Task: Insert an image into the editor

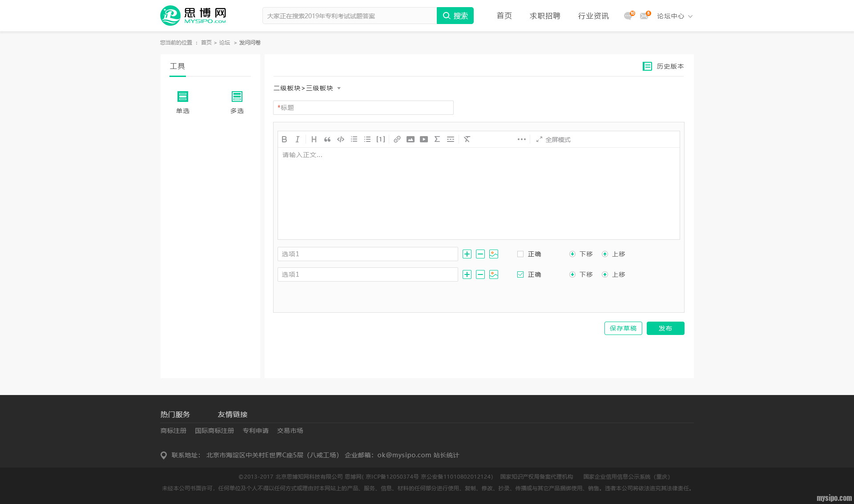Action: [411, 139]
